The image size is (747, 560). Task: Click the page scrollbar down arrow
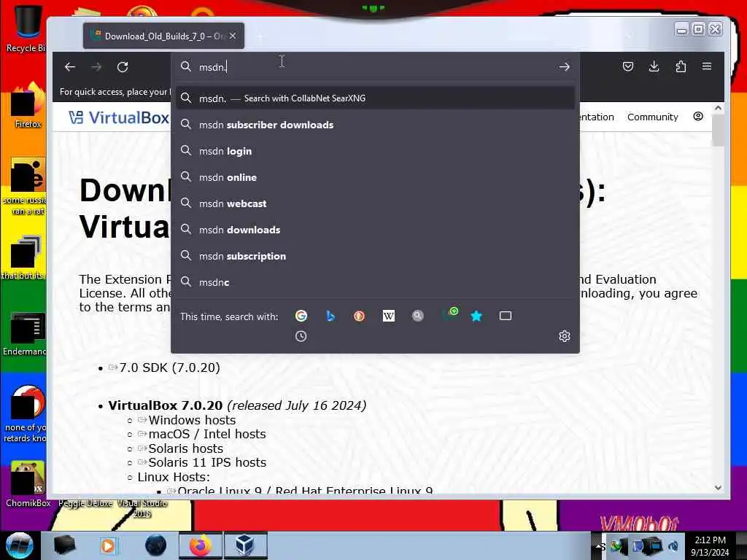tap(718, 488)
